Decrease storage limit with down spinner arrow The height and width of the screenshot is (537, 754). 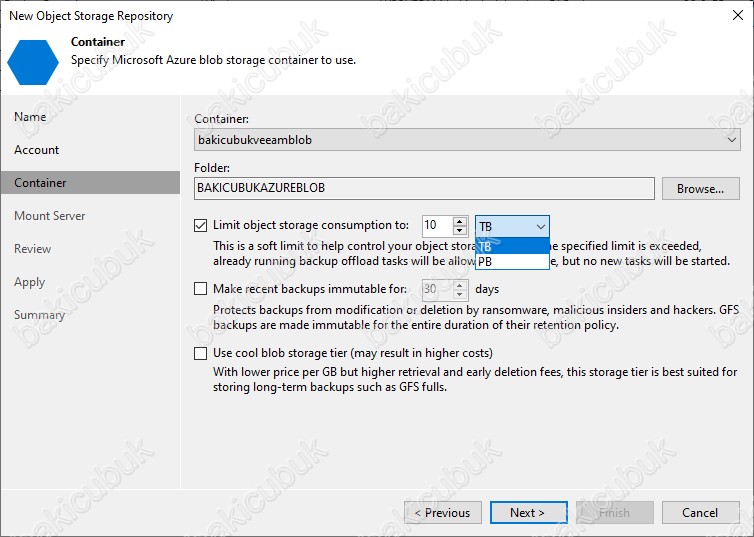(460, 231)
